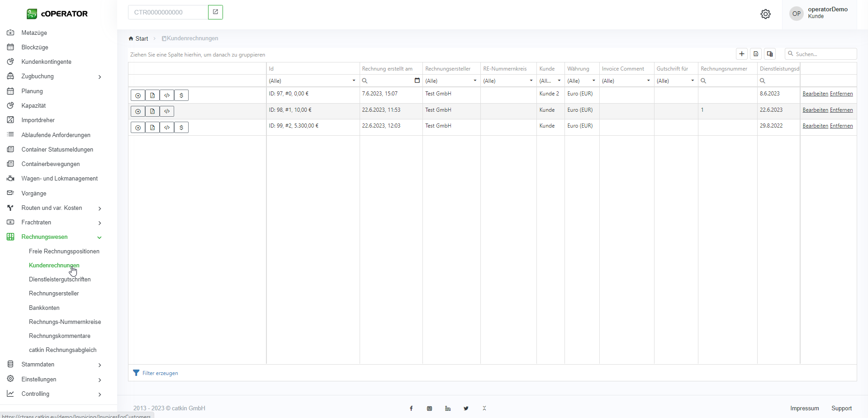Screen dimensions: 868x418
Task: Open the Währung filter dropdown
Action: tap(593, 81)
